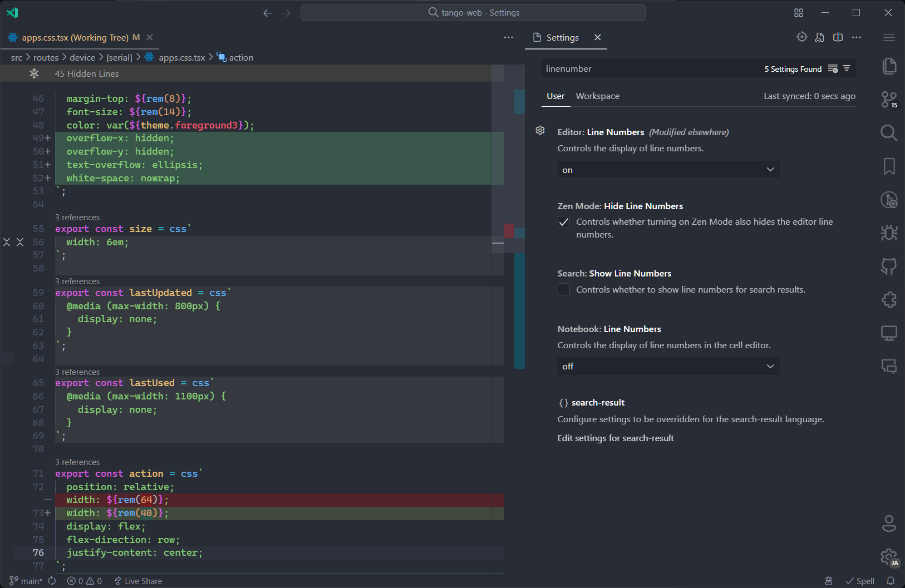
Task: Open the Notebook: Line Numbers dropdown
Action: [667, 366]
